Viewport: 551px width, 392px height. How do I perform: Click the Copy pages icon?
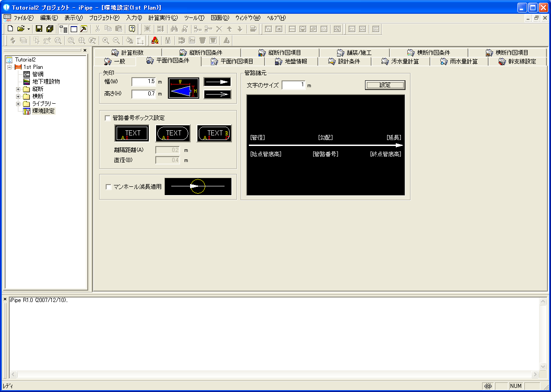[108, 29]
